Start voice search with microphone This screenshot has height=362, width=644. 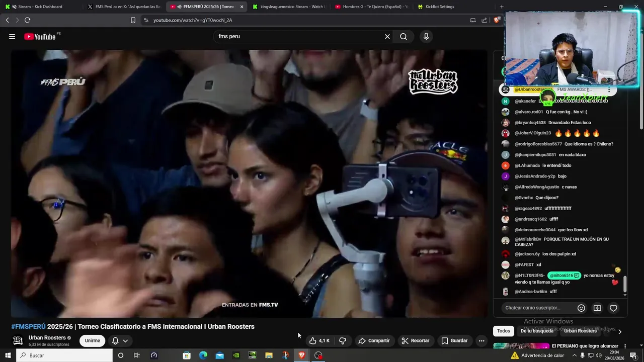(426, 37)
